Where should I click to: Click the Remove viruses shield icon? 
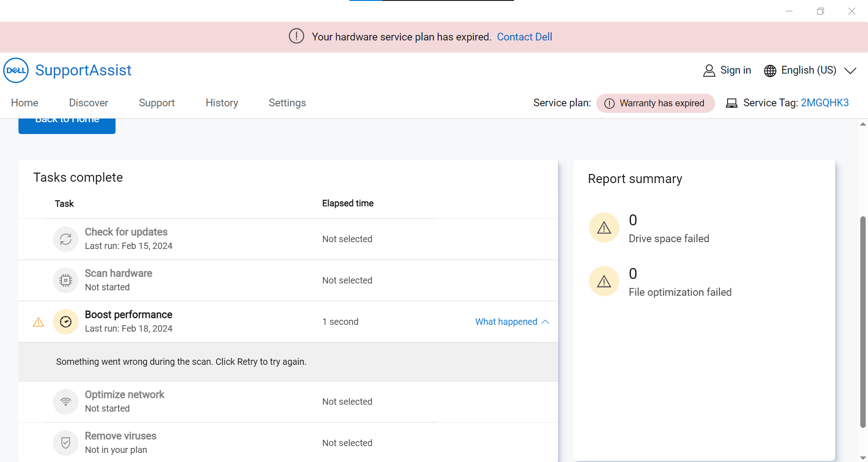66,442
